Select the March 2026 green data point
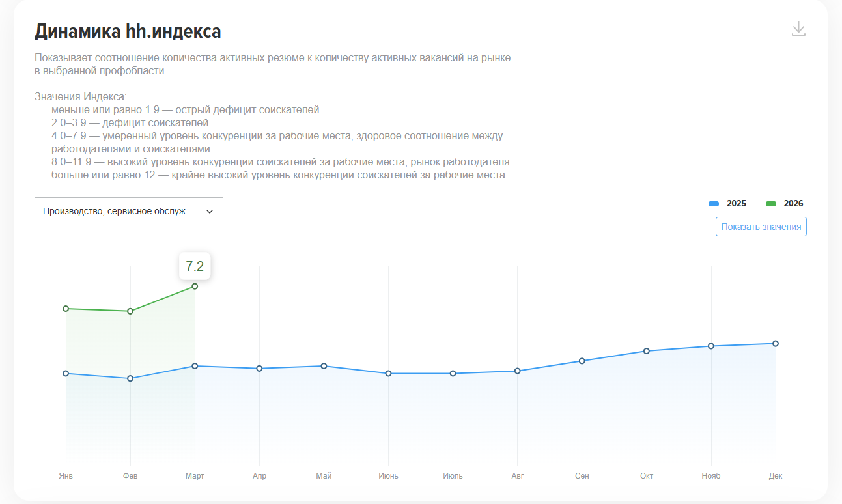Screen dimensions: 842x504 (x=195, y=287)
